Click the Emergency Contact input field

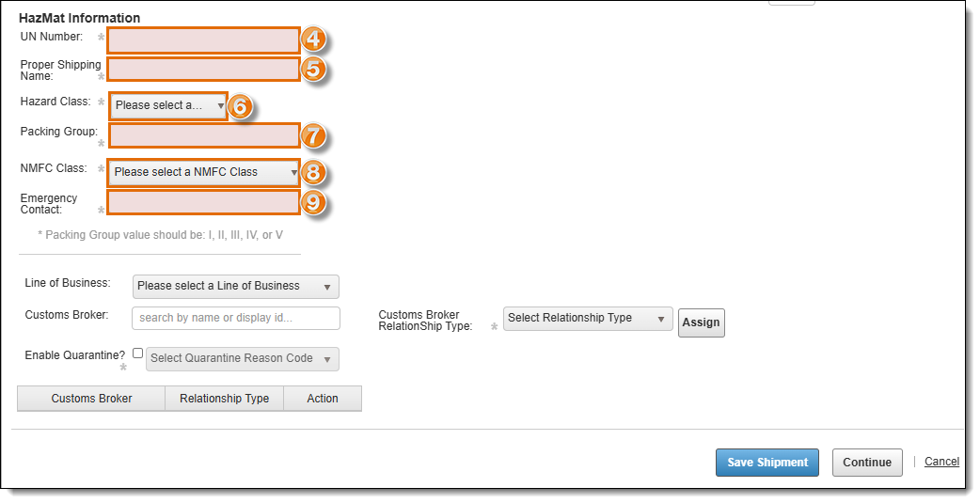(203, 202)
